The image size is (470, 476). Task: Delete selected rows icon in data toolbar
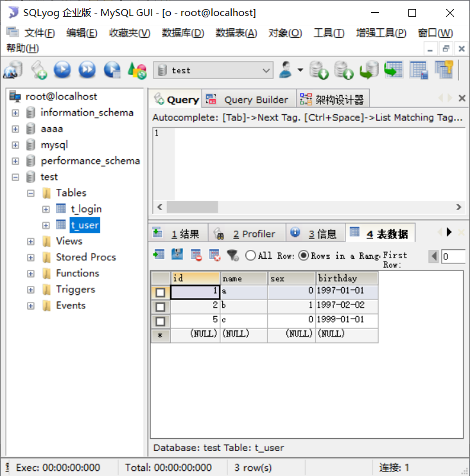(x=196, y=255)
